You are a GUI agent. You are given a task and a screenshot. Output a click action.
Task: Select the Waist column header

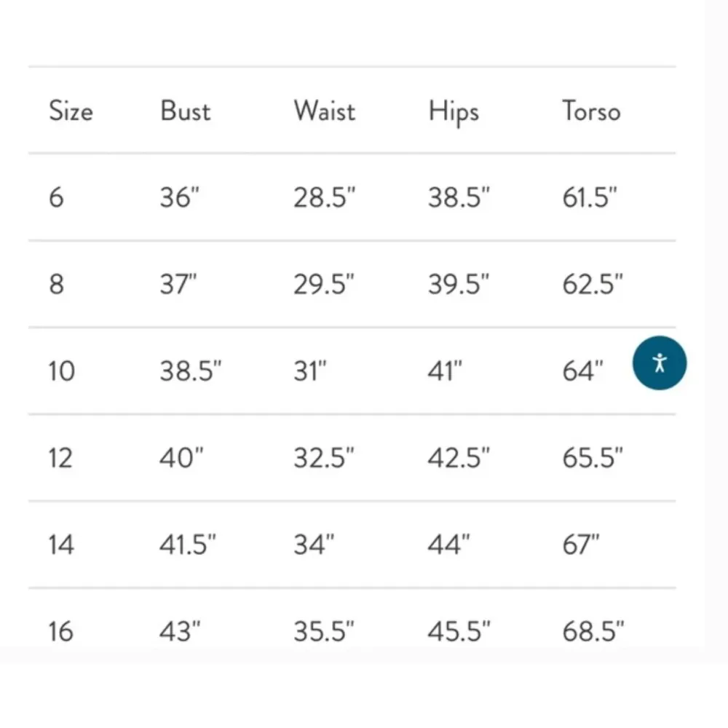pos(325,111)
